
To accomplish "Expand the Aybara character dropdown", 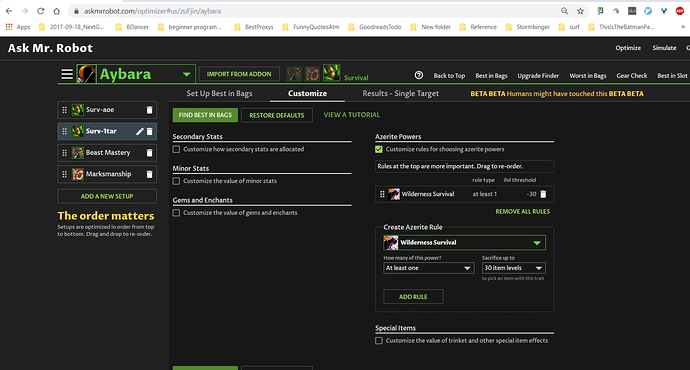I will [x=187, y=74].
